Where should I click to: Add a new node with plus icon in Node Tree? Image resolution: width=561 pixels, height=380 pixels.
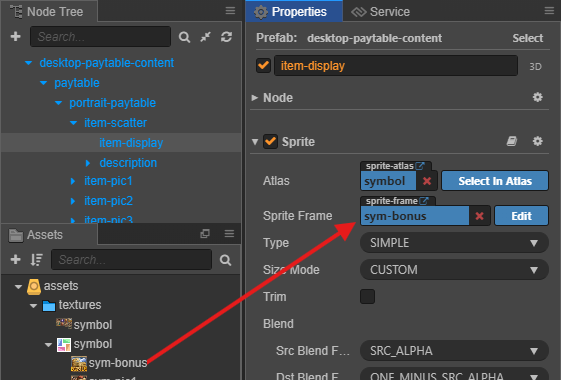coord(15,36)
